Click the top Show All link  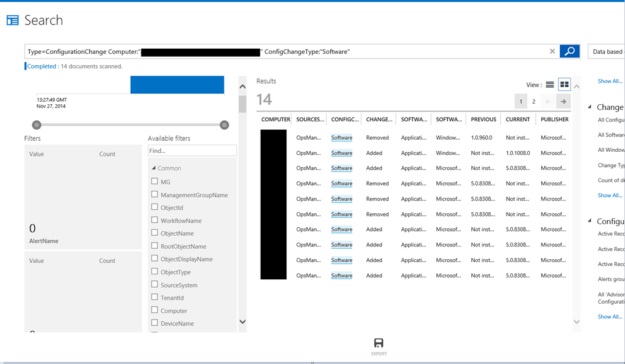[x=610, y=81]
